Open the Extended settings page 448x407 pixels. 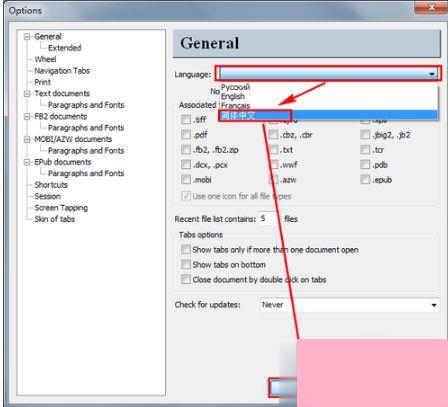65,48
